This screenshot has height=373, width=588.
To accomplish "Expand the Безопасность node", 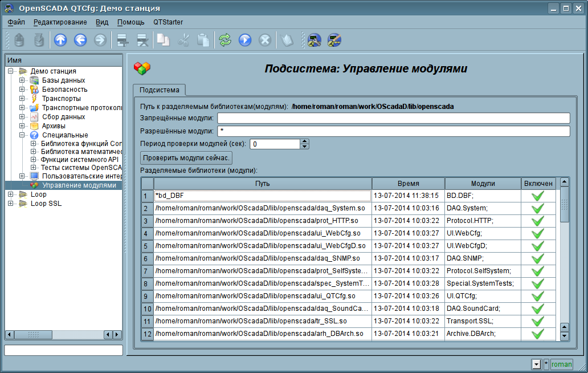I will click(22, 90).
